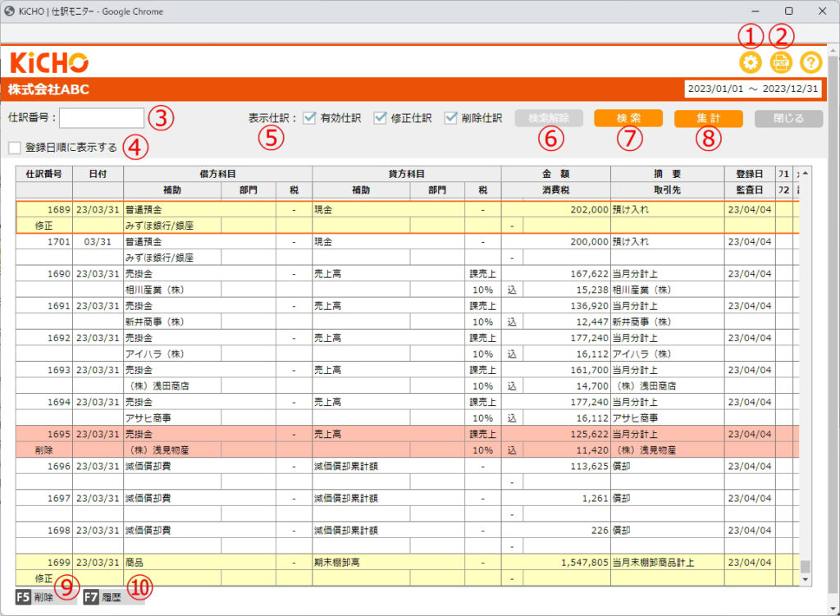Viewport: 840px width, 616px height.
Task: Click the amount 113,625
Action: point(589,466)
